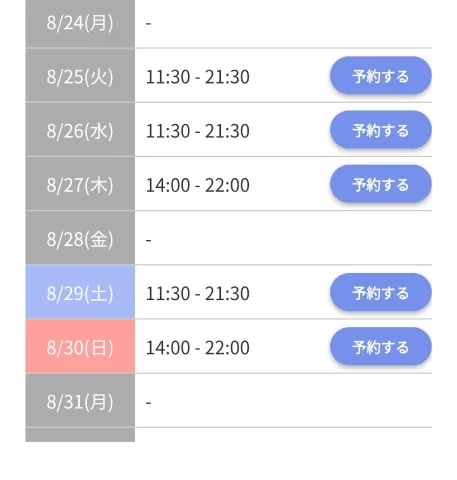Select the 8/31(月) date cell
This screenshot has height=480, width=457.
point(80,401)
